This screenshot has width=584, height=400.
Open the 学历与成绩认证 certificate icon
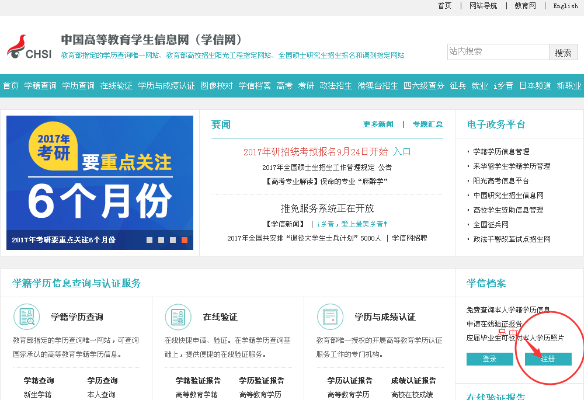point(330,317)
